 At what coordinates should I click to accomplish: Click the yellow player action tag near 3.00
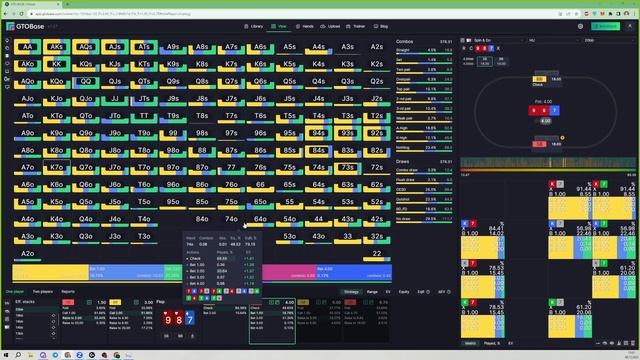pos(115,302)
